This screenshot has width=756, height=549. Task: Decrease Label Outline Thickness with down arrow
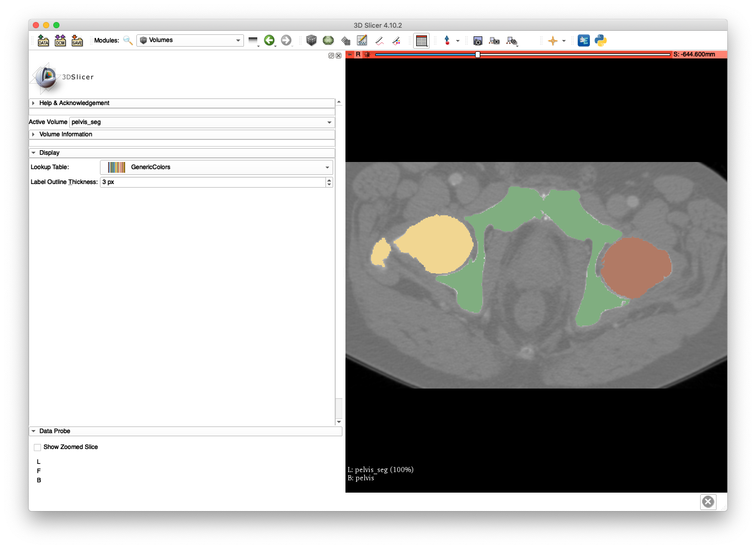click(x=329, y=185)
